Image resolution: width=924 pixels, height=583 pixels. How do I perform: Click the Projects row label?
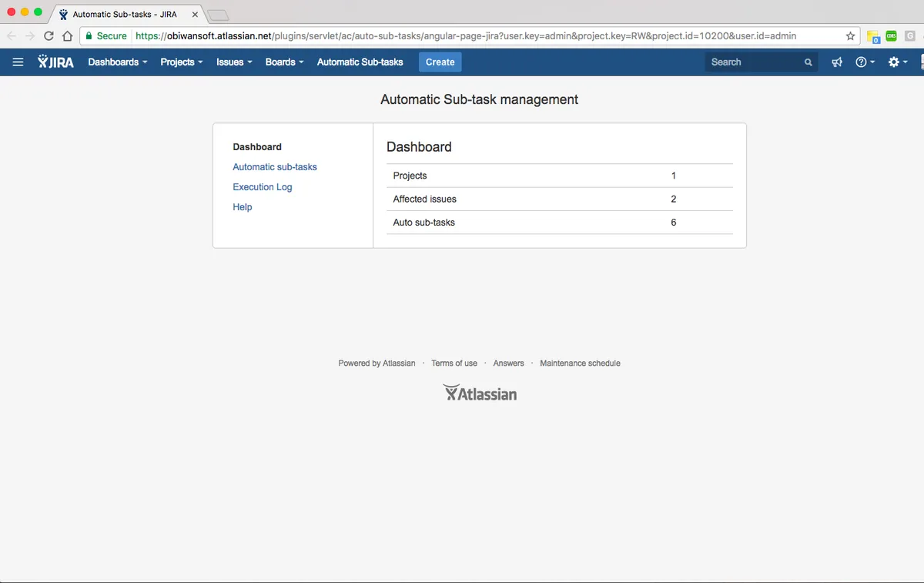pos(410,176)
